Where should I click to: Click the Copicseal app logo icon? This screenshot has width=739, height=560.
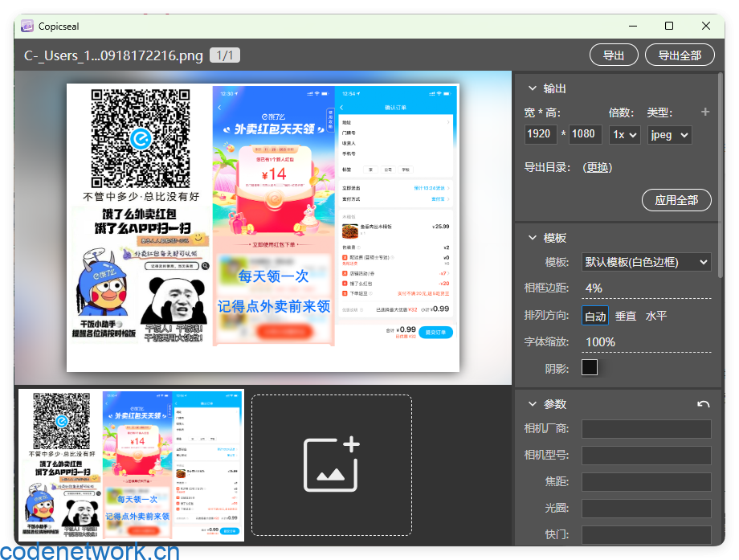pyautogui.click(x=27, y=26)
